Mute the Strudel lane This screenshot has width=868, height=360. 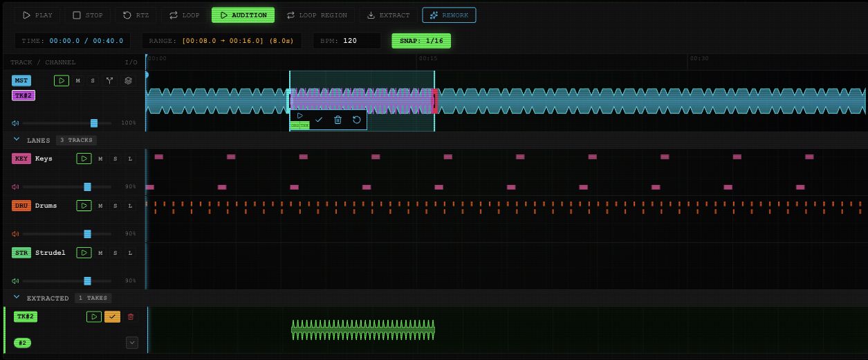(100, 253)
